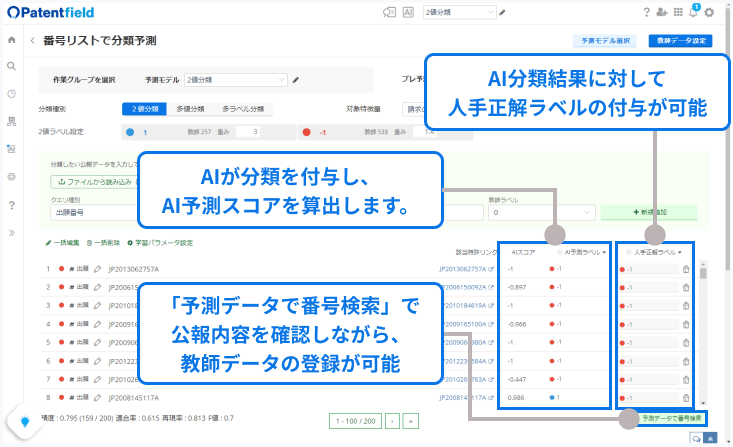Screen dimensions: 733x447
Task: Click the AI icon in top bar
Action: (408, 13)
